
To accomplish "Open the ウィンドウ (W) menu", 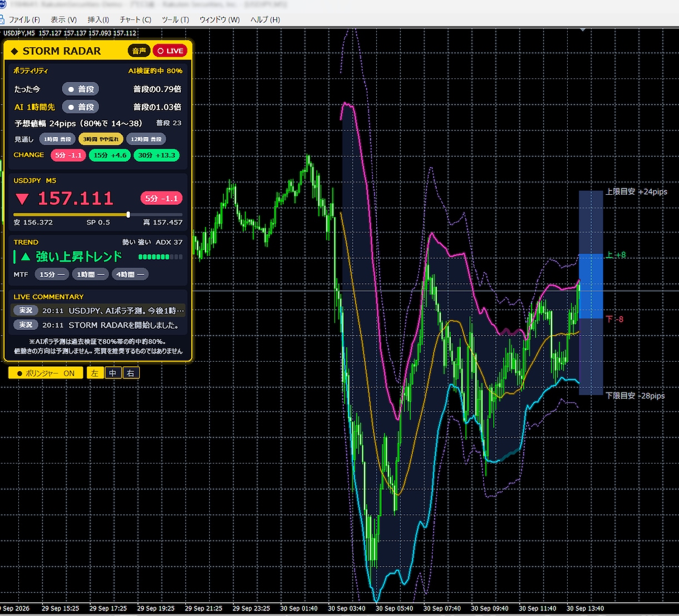I will point(219,19).
